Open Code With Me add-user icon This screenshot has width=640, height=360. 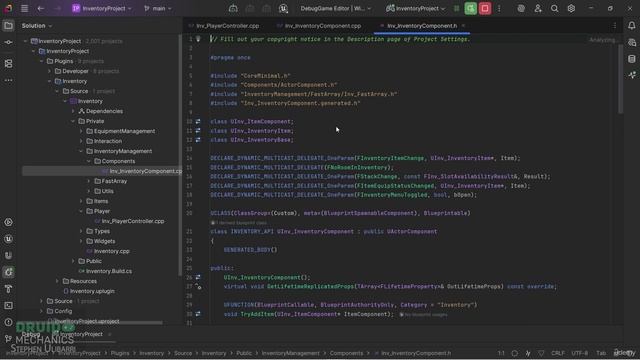pyautogui.click(x=538, y=8)
